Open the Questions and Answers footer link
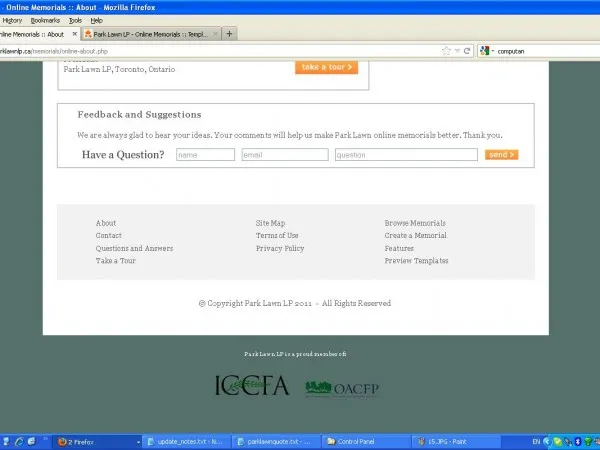Image resolution: width=600 pixels, height=450 pixels. pos(134,248)
